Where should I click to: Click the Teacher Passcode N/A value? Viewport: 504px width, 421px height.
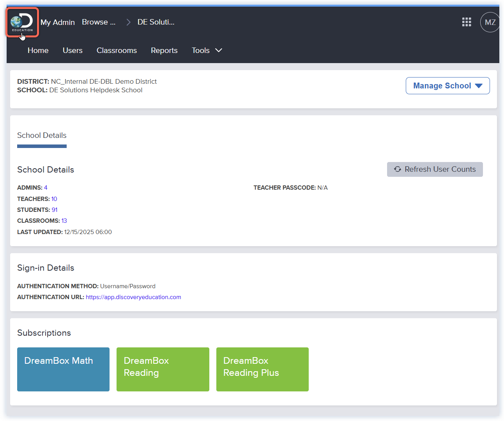(x=322, y=188)
